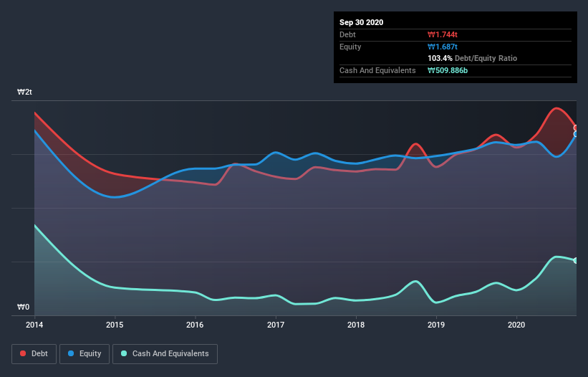
Task: Select the teal Cash data point marker
Action: tap(576, 260)
